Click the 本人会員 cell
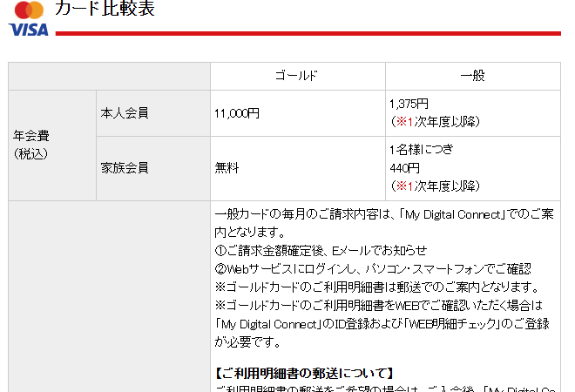 click(153, 113)
